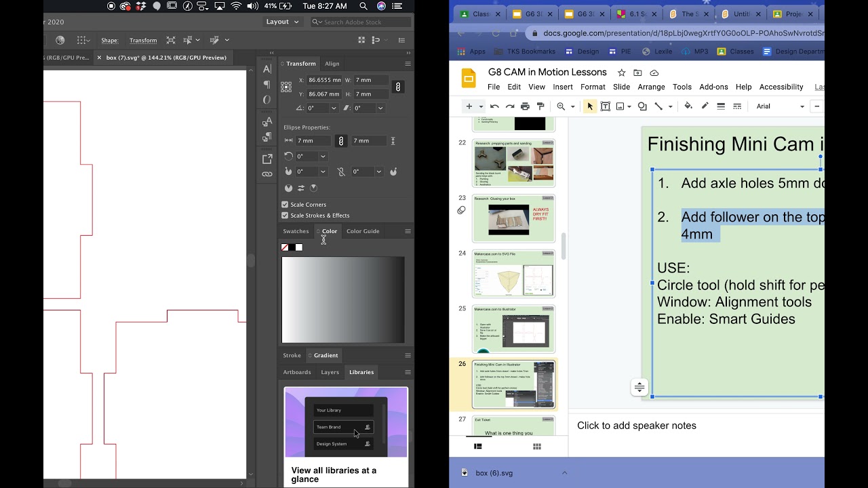The width and height of the screenshot is (868, 488).
Task: Click the Border weight icon in Slides
Action: (x=721, y=106)
